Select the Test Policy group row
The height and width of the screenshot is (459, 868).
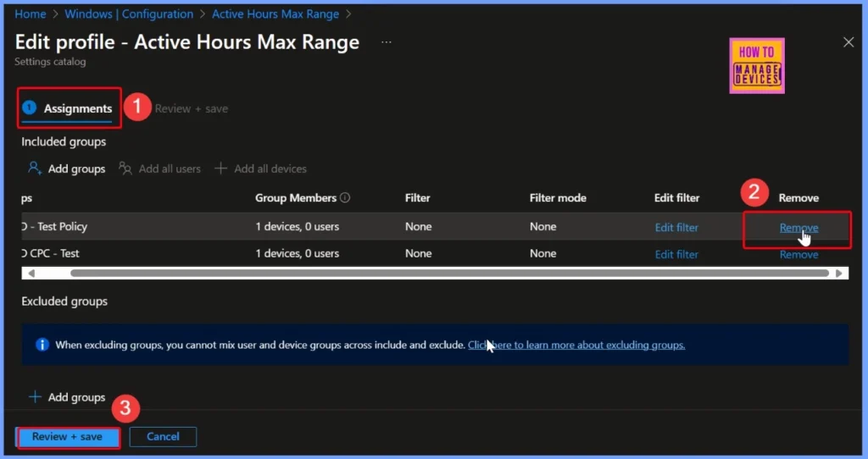tap(435, 227)
